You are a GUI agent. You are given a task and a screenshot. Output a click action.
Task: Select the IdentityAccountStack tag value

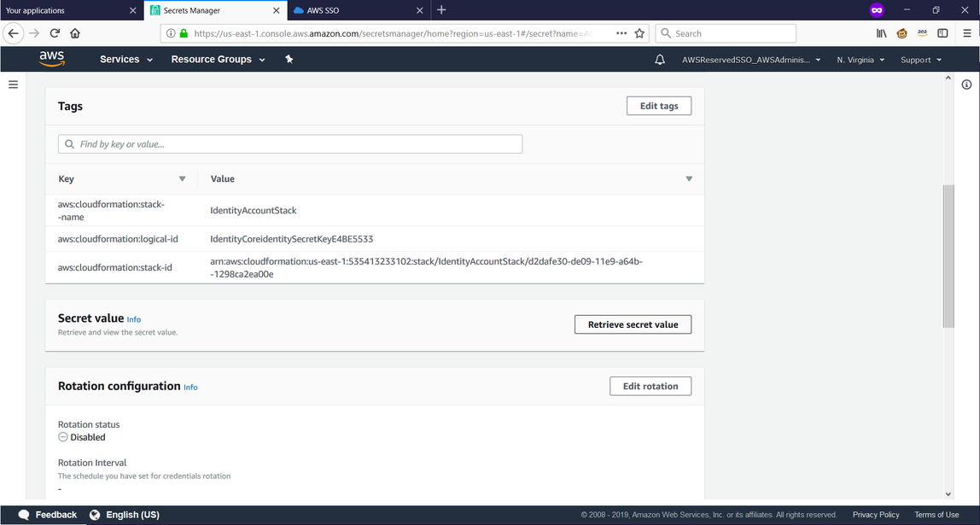tap(254, 211)
